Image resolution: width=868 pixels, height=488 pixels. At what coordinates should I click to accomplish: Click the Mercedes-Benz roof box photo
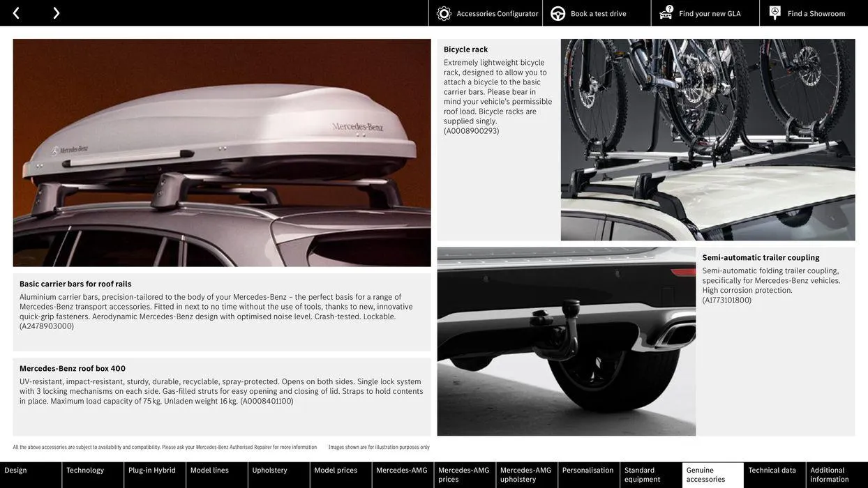[222, 152]
